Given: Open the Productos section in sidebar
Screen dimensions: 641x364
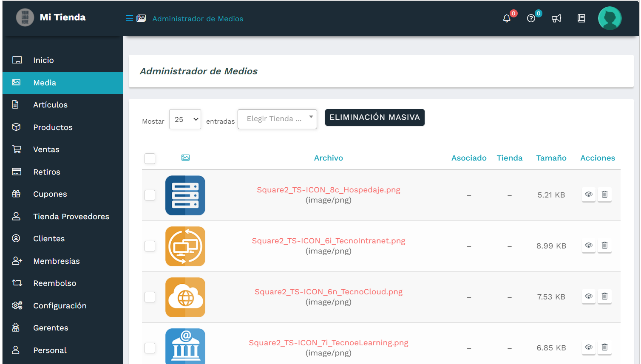Looking at the screenshot, I should tap(53, 127).
